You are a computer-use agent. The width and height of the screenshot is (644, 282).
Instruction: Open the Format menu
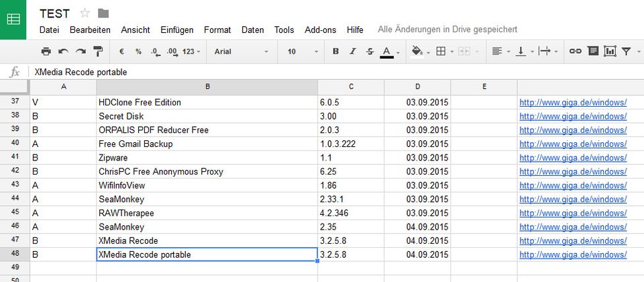(217, 30)
